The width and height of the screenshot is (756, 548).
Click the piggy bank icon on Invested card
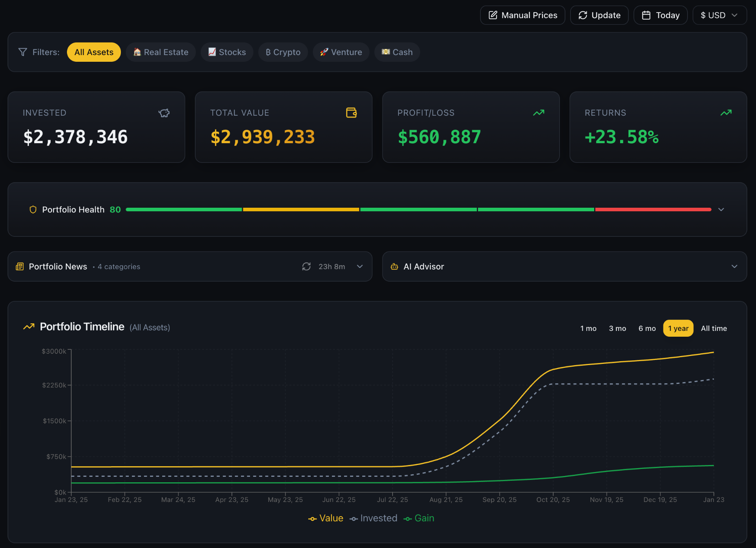pos(164,113)
